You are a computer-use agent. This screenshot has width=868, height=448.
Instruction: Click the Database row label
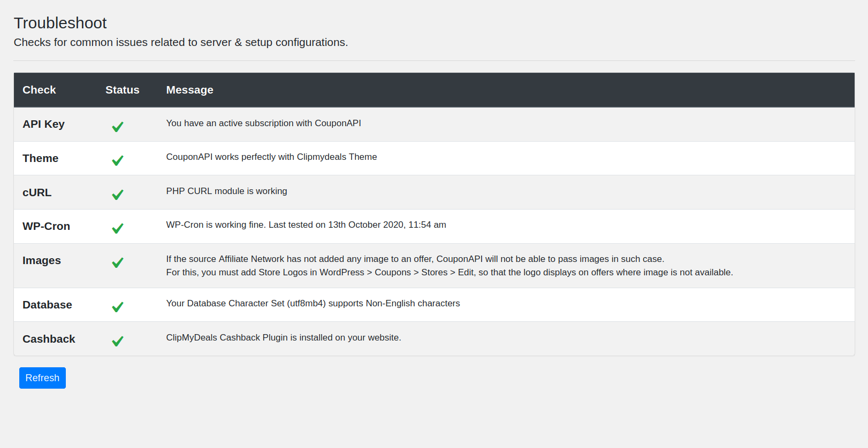click(47, 305)
